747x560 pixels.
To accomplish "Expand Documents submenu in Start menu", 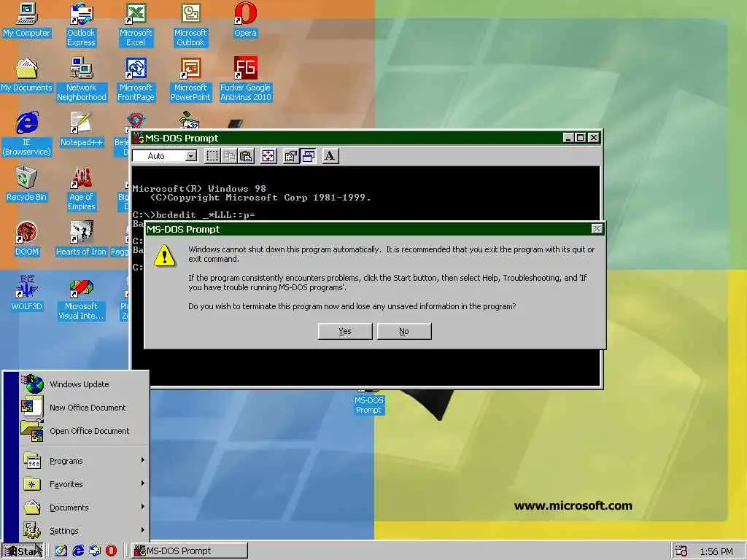I will 85,507.
